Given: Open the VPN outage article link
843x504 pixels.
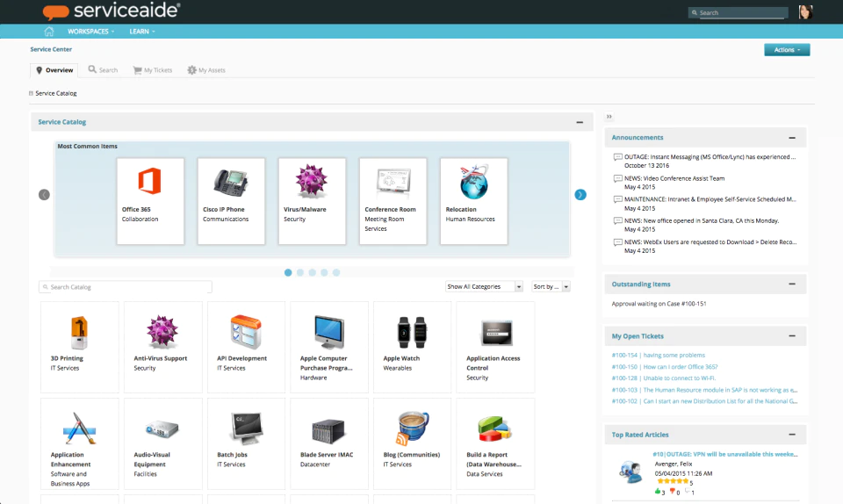Looking at the screenshot, I should click(x=724, y=455).
